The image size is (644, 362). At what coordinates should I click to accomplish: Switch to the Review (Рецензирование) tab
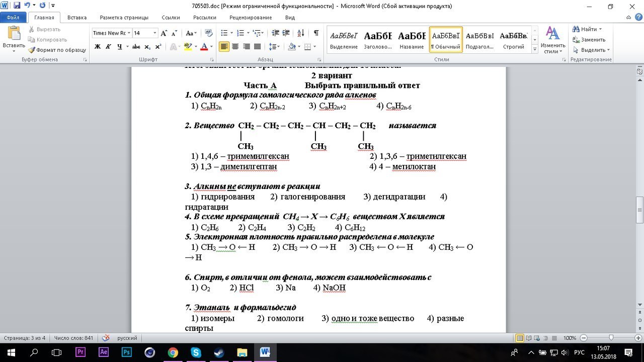click(x=251, y=17)
